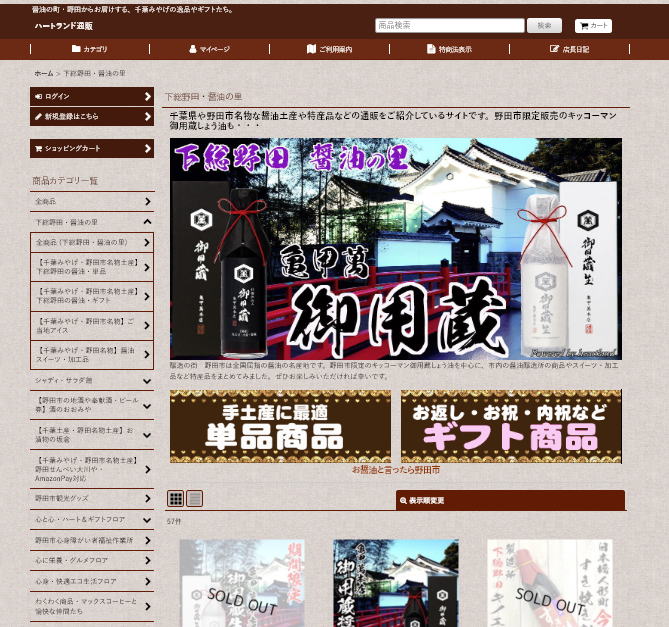
Task: Expand the シャディ・サラダ館 category
Action: point(92,380)
